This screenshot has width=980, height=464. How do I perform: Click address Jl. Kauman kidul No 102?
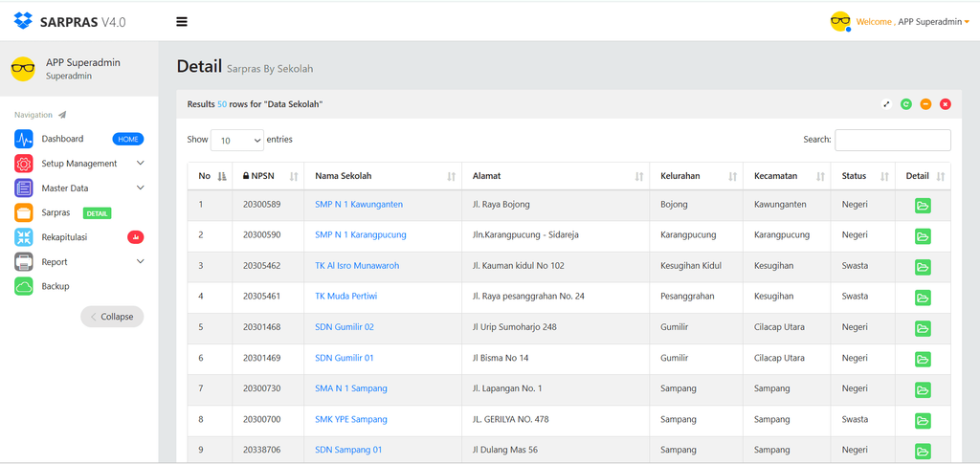(x=519, y=265)
